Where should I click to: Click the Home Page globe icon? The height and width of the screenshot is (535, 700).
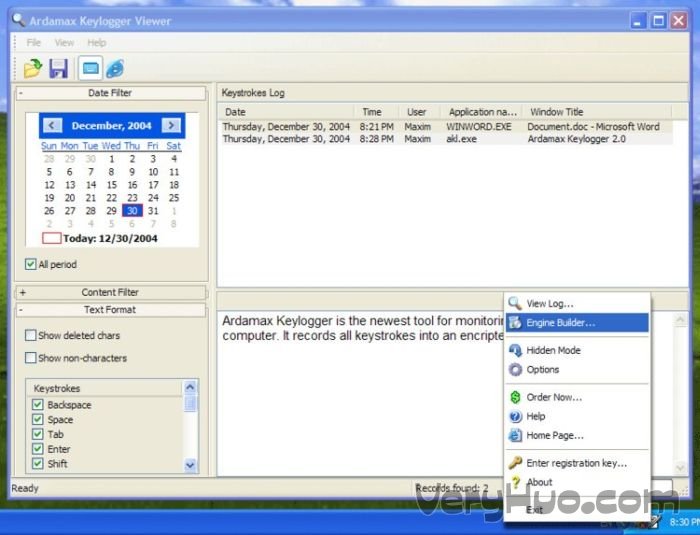point(515,435)
